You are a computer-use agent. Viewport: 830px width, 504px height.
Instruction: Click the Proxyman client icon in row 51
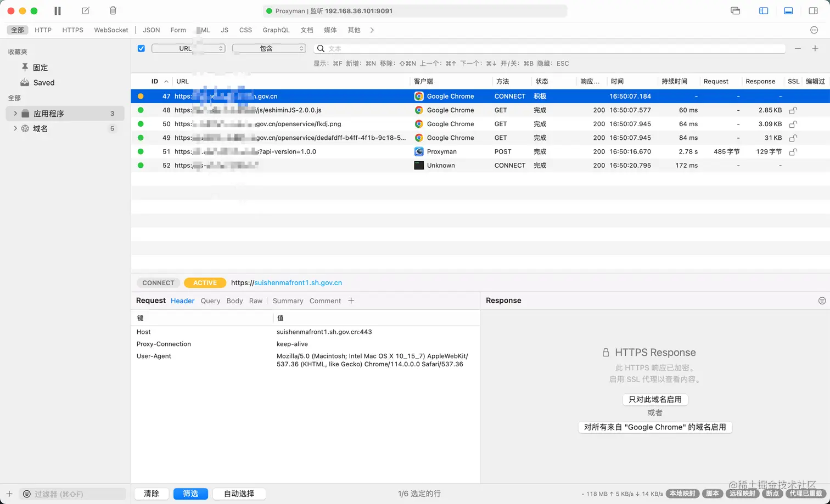coord(419,151)
